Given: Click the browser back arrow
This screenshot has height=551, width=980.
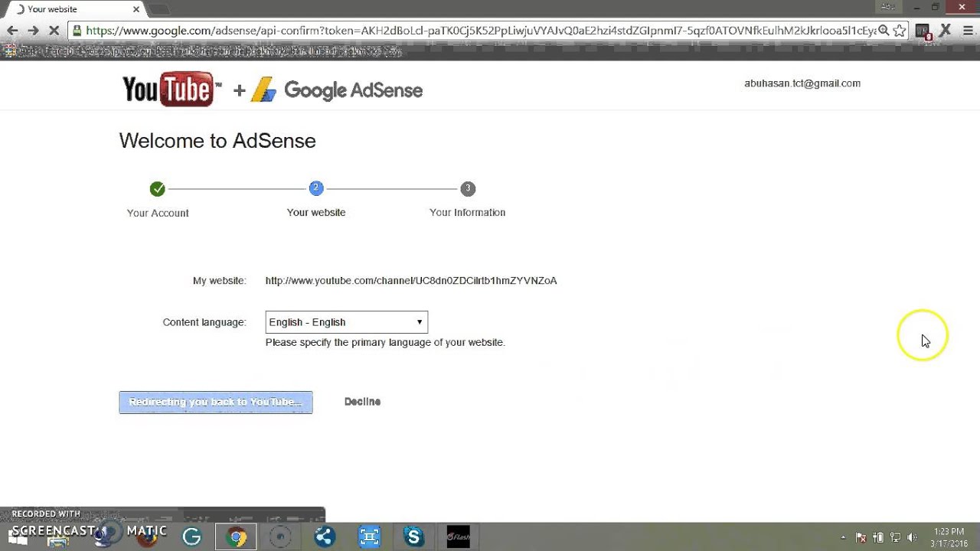Looking at the screenshot, I should pos(12,31).
